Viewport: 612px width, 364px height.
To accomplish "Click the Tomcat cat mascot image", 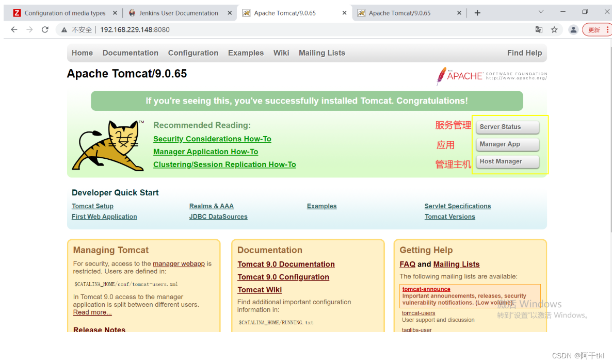I will tap(108, 145).
